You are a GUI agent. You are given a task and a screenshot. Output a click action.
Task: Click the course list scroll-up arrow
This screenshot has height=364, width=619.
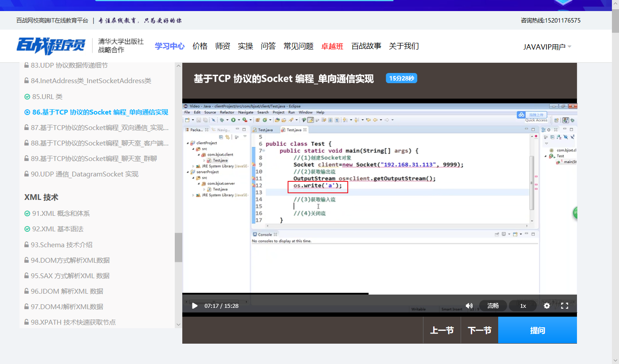click(178, 66)
